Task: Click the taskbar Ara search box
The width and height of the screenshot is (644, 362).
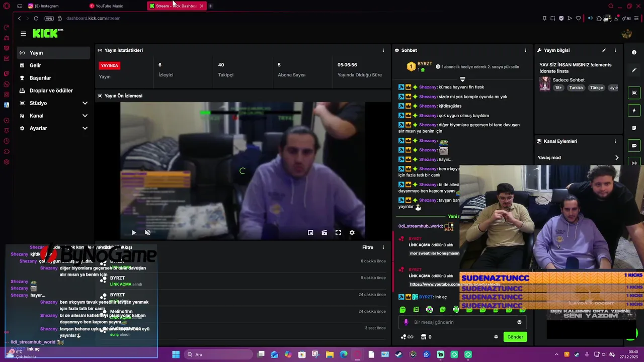Action: pyautogui.click(x=219, y=354)
